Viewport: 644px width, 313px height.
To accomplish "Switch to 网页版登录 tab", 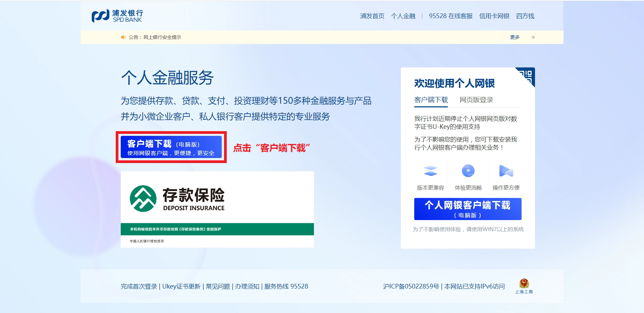I will [476, 100].
